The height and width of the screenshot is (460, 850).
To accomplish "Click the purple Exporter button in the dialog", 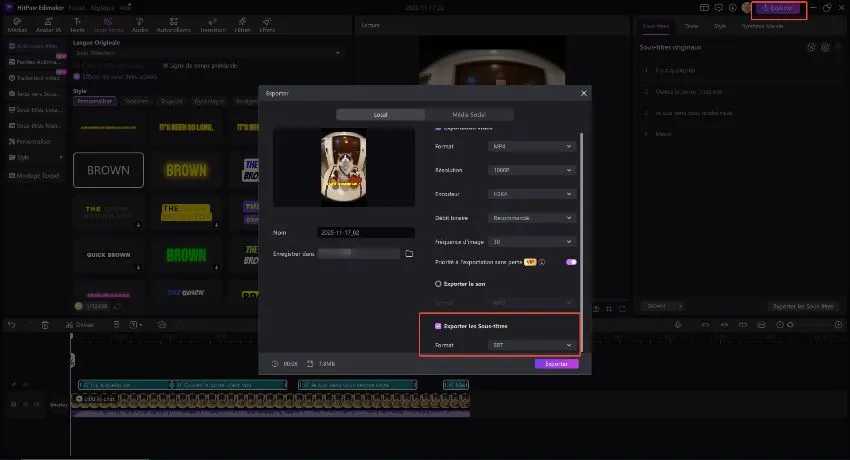I will tap(556, 364).
